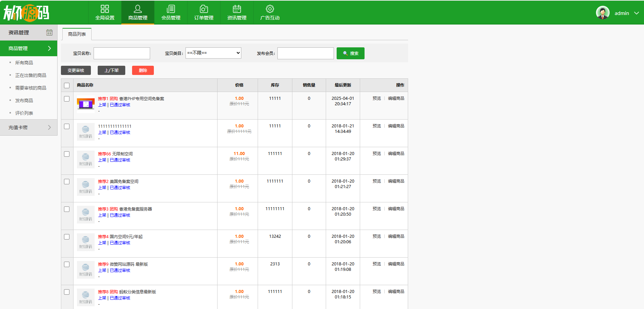Toggle the select-all checkbox in table header

(67, 86)
